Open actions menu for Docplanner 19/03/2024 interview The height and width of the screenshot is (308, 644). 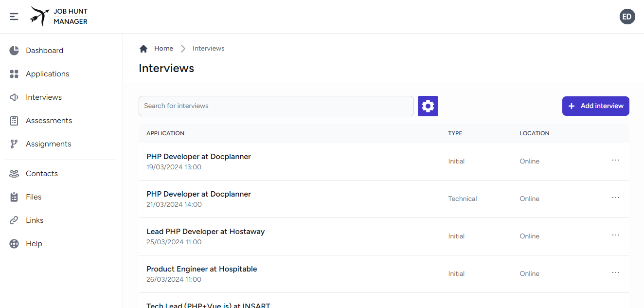coord(616,160)
